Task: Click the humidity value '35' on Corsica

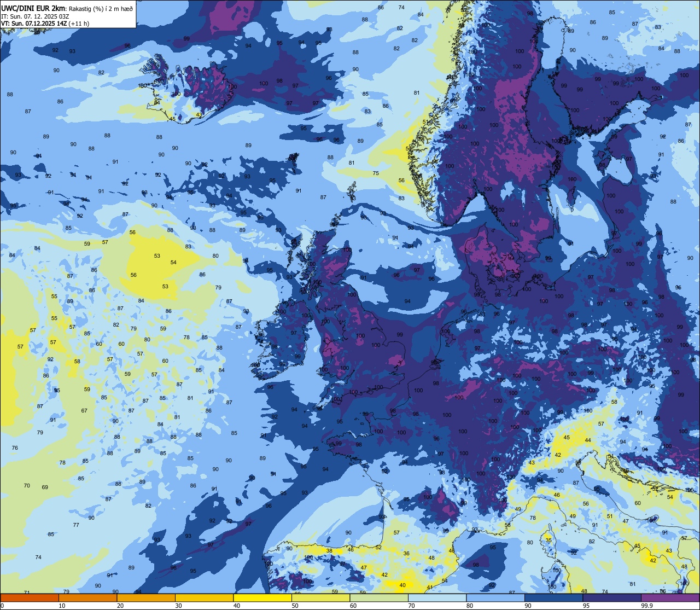Action: tap(549, 541)
